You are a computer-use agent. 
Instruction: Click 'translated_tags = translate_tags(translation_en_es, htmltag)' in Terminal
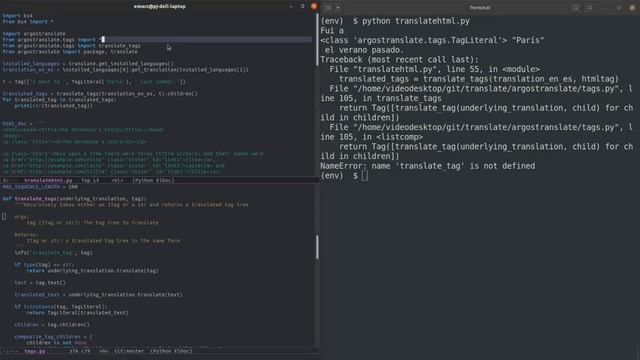[x=479, y=79]
